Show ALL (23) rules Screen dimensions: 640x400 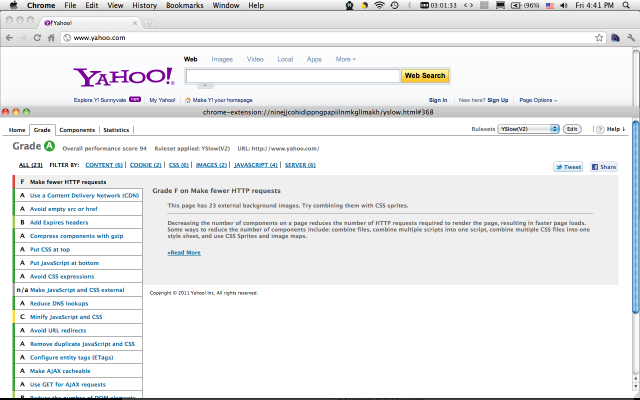pos(31,165)
